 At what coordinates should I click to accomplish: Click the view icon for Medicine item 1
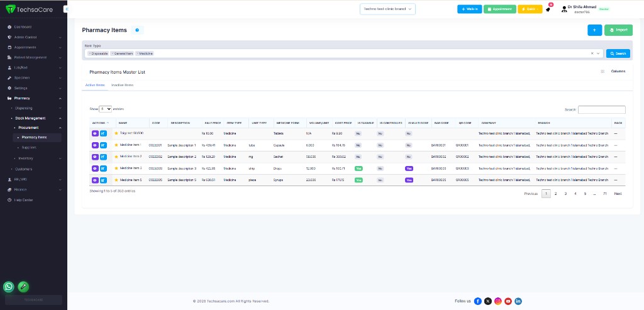tap(95, 145)
